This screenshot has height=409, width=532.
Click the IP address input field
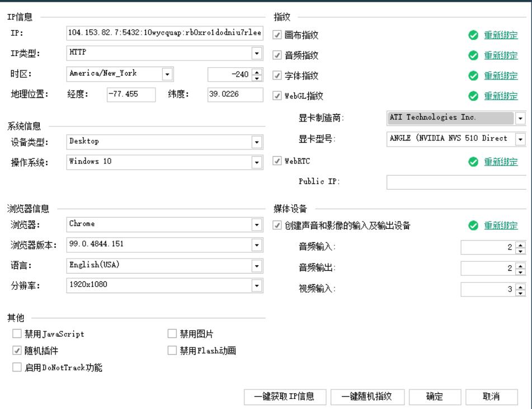164,33
